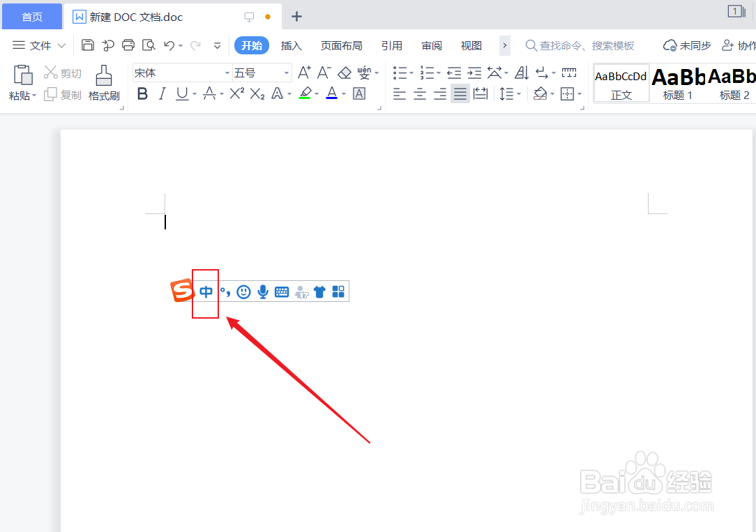This screenshot has width=756, height=532.
Task: Toggle Underline formatting
Action: pos(182,93)
